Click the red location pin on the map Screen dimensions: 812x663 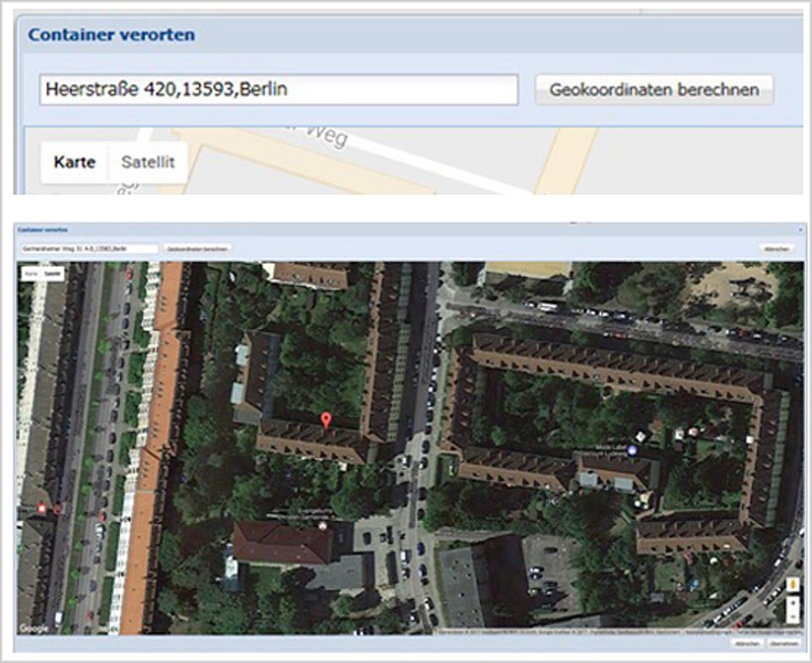tap(326, 419)
